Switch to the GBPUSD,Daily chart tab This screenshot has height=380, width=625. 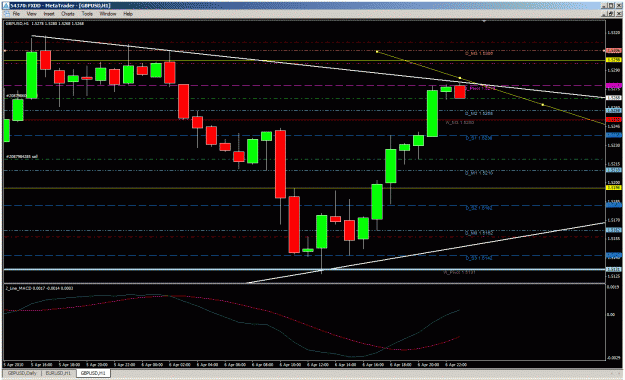pyautogui.click(x=22, y=373)
